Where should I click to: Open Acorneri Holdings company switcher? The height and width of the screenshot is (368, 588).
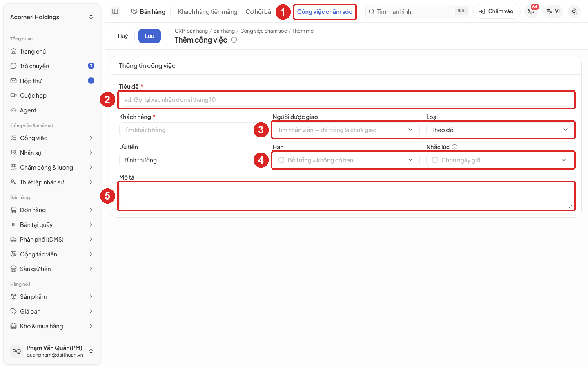click(x=52, y=17)
